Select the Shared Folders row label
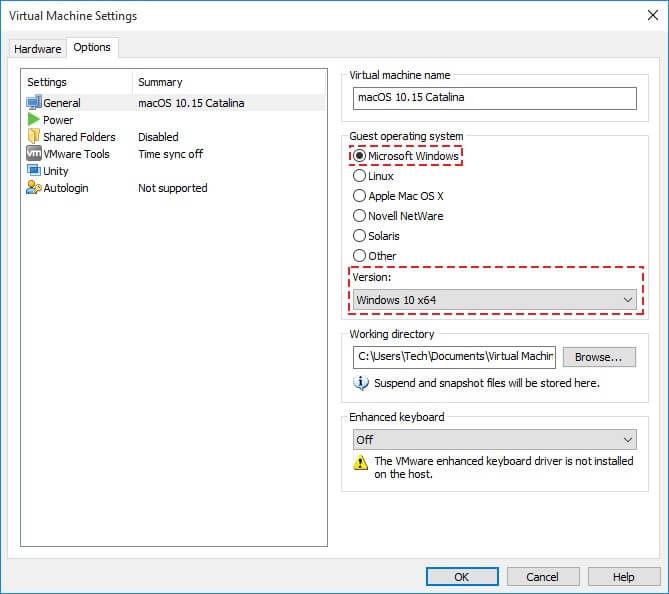669x594 pixels. point(79,137)
